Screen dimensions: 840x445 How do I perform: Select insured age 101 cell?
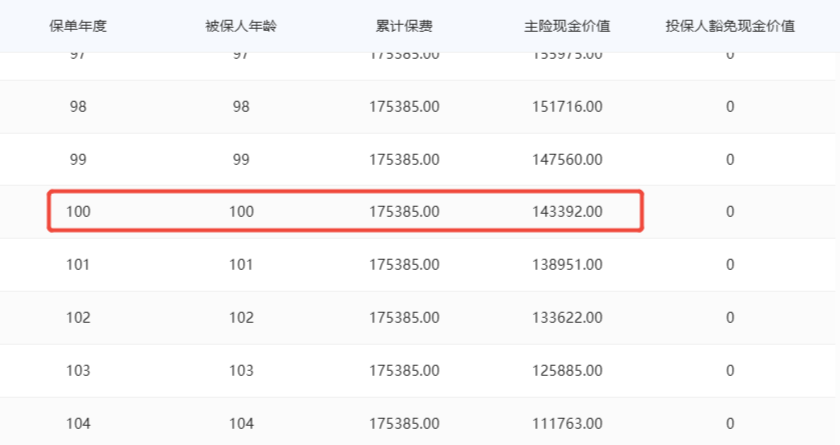coord(241,265)
